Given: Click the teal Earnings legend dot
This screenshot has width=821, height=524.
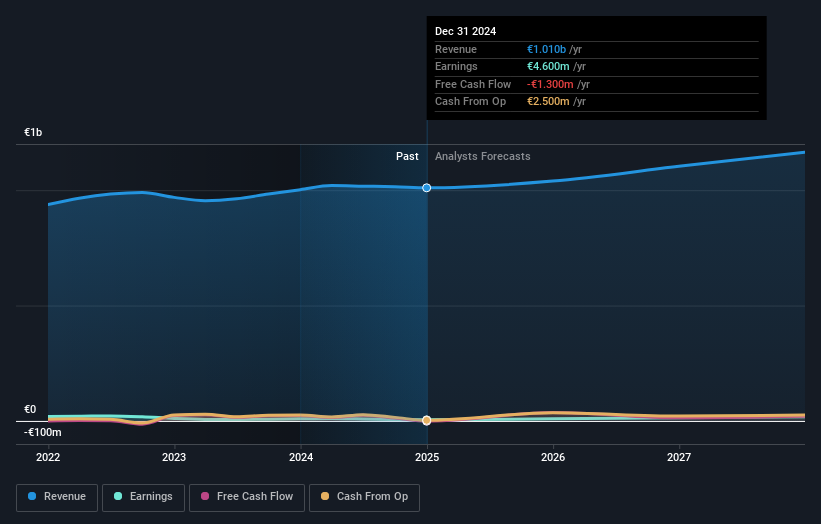Looking at the screenshot, I should coord(118,496).
